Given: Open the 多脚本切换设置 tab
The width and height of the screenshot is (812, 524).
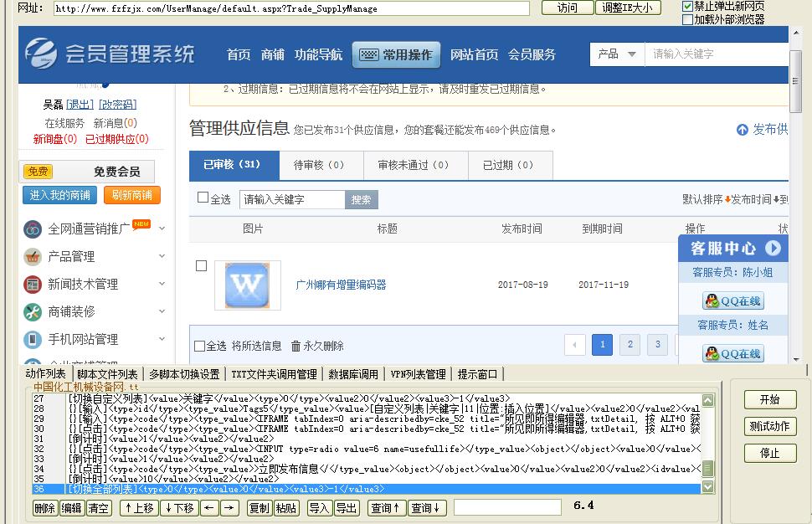Looking at the screenshot, I should coord(184,374).
